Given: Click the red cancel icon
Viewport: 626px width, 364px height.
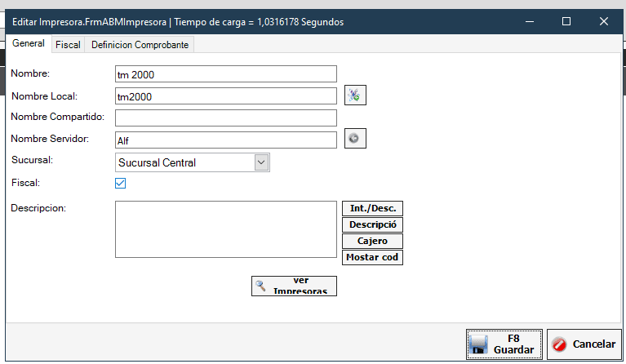Looking at the screenshot, I should click(559, 344).
